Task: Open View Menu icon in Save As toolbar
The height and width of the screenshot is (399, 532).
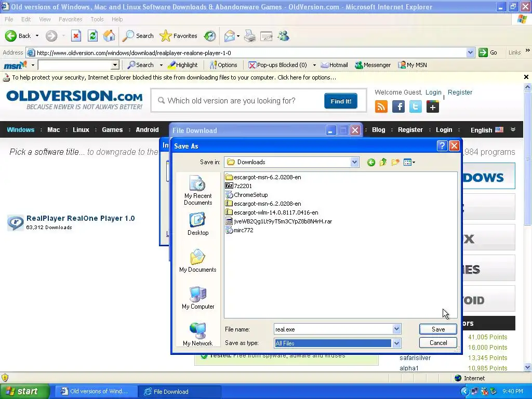Action: pyautogui.click(x=409, y=162)
